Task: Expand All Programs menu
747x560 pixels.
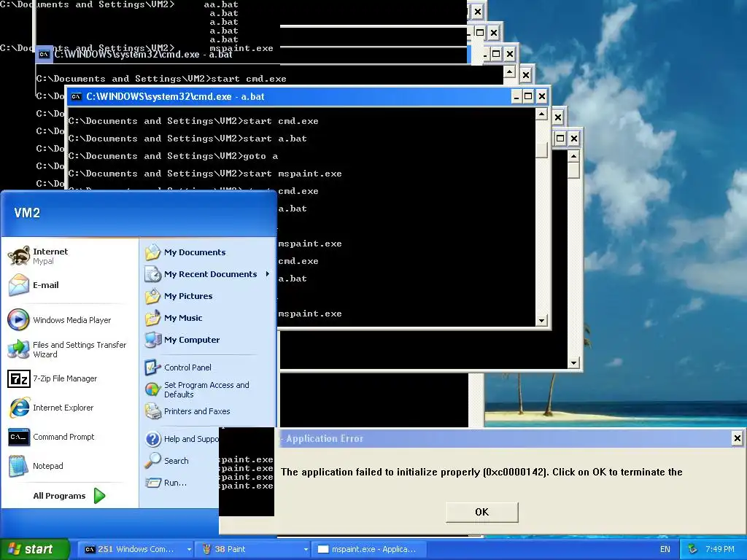Action: click(69, 496)
